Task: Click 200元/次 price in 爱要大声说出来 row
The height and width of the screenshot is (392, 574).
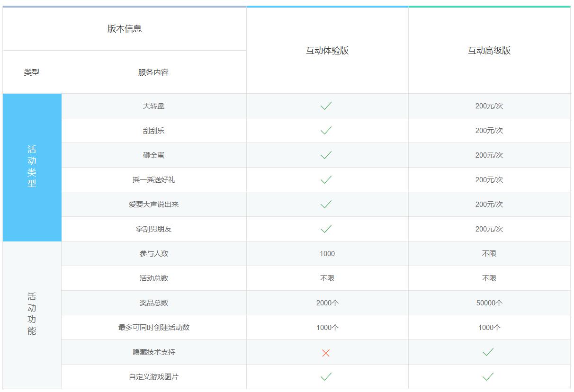Action: pyautogui.click(x=489, y=205)
